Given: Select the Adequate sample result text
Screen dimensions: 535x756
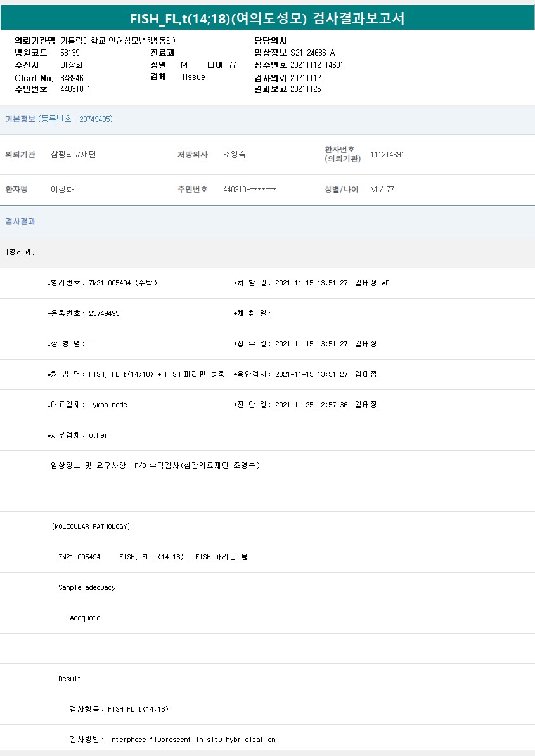Looking at the screenshot, I should pos(85,618).
